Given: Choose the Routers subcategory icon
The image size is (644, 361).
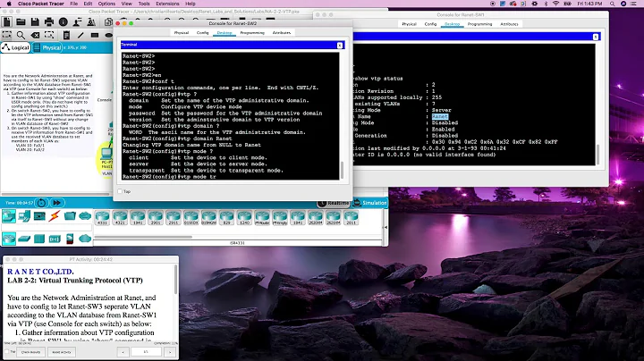Looking at the screenshot, I should tap(9, 239).
